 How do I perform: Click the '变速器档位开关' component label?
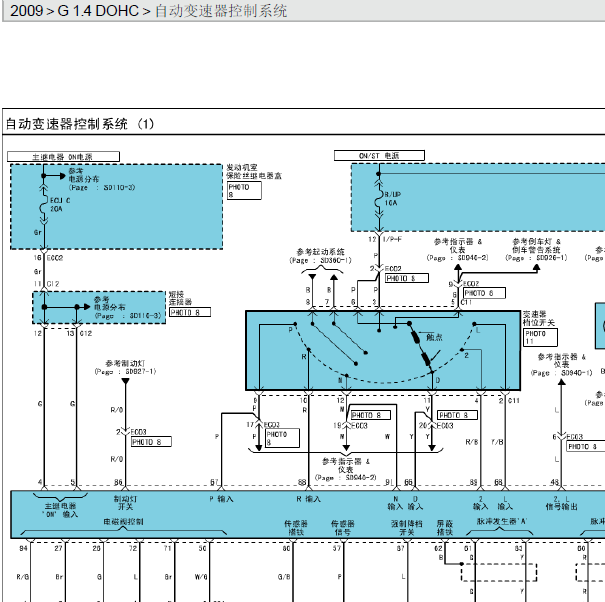[x=539, y=318]
